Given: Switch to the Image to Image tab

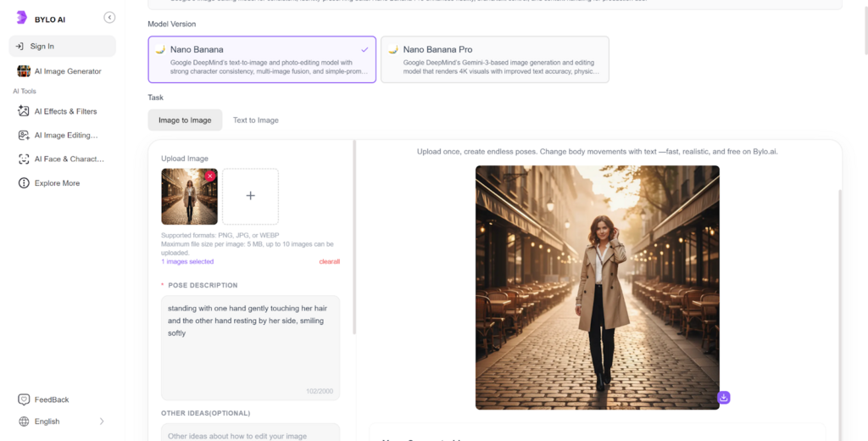Looking at the screenshot, I should [185, 120].
